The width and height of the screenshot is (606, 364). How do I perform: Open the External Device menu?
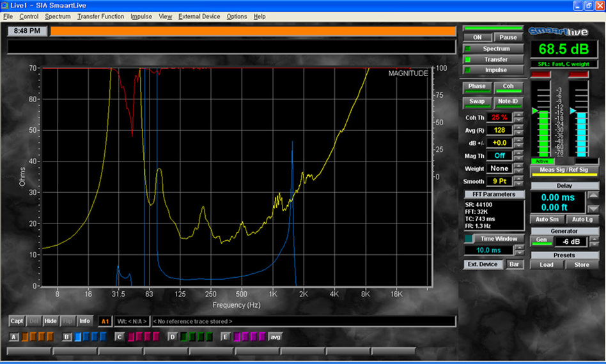199,17
